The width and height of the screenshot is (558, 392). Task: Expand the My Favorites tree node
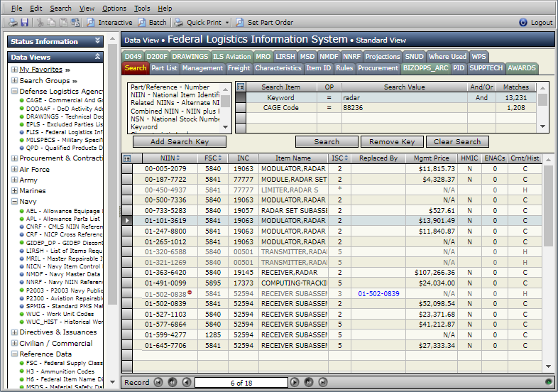point(14,70)
